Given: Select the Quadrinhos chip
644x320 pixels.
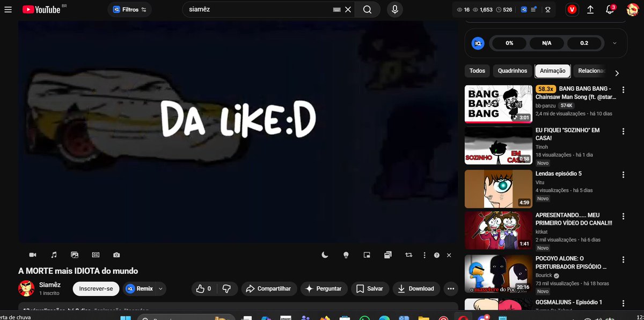Looking at the screenshot, I should (513, 71).
